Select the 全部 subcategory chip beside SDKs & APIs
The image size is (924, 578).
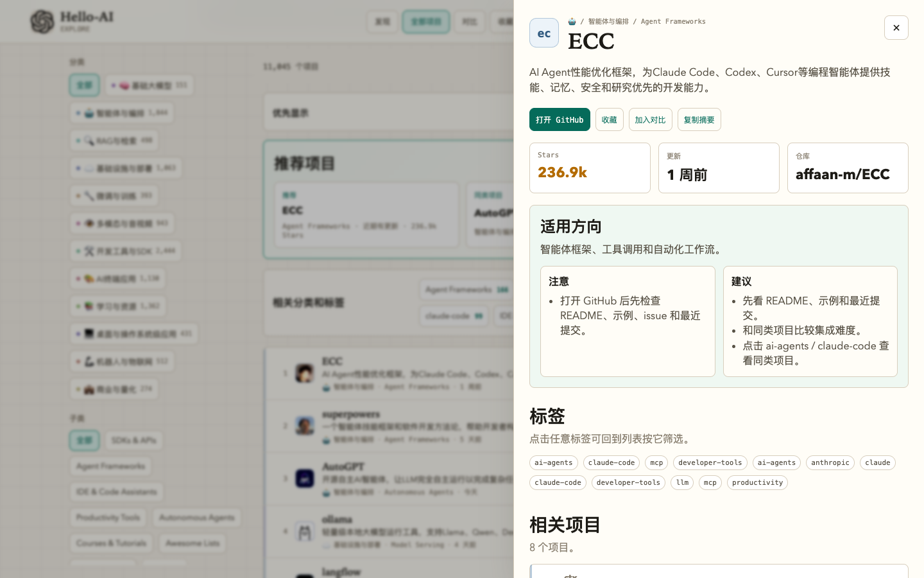(85, 440)
